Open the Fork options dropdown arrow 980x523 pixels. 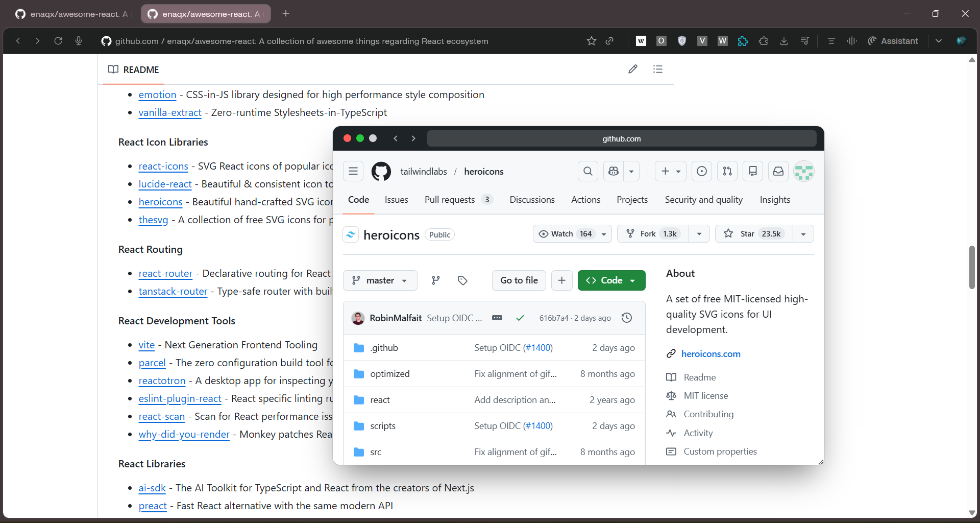[699, 233]
